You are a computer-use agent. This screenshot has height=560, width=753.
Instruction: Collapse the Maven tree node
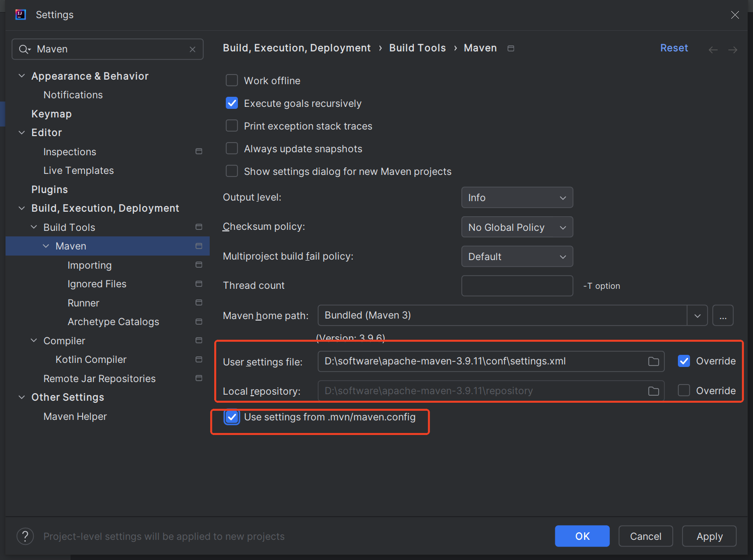pyautogui.click(x=46, y=246)
